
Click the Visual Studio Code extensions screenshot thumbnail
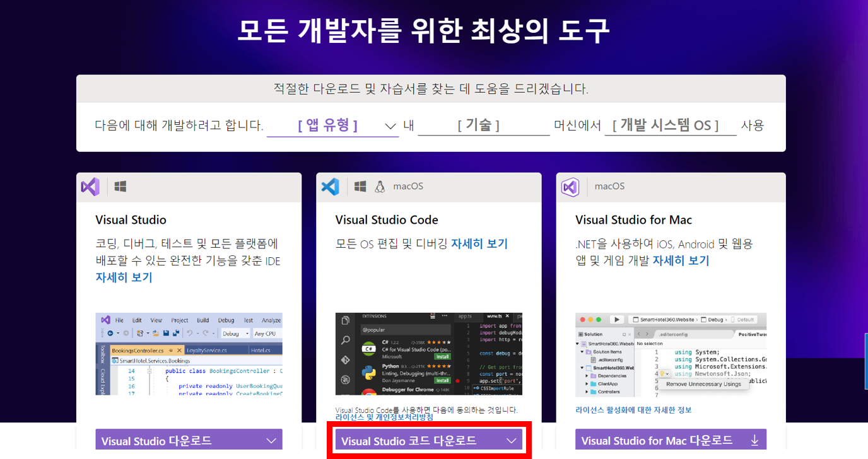(x=429, y=354)
